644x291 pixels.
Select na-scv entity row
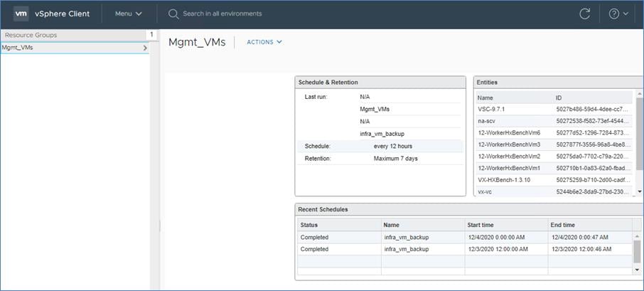(x=554, y=121)
